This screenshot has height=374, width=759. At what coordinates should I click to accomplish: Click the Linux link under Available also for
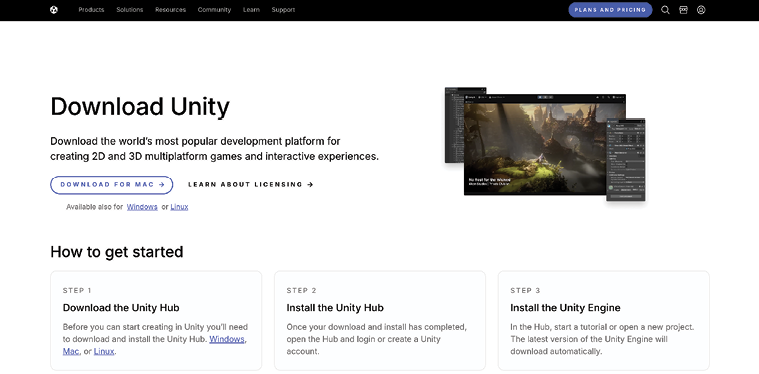coord(179,207)
